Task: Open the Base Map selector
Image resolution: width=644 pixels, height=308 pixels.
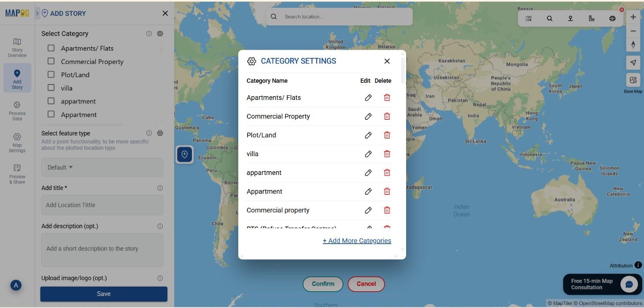Action: (633, 80)
